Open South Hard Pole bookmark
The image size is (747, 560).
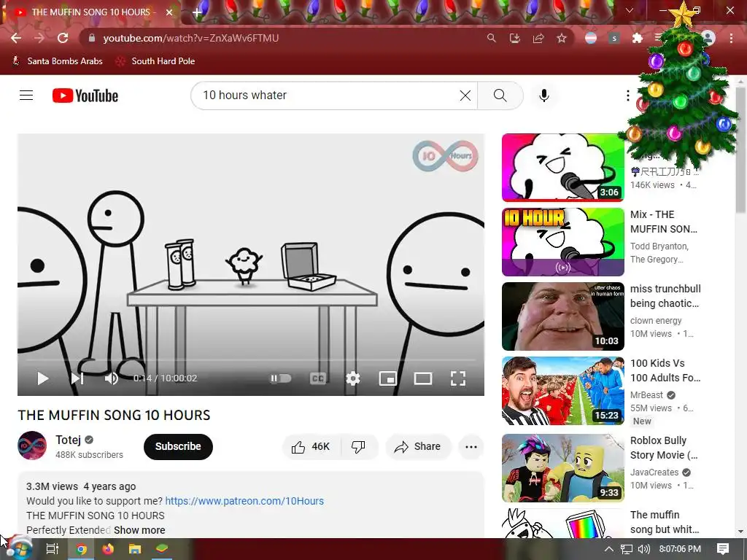(x=155, y=61)
